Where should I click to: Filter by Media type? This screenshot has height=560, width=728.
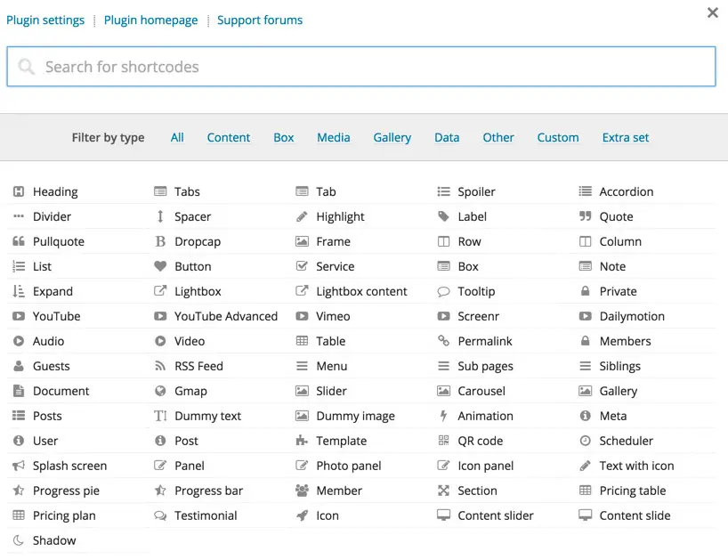pyautogui.click(x=334, y=137)
